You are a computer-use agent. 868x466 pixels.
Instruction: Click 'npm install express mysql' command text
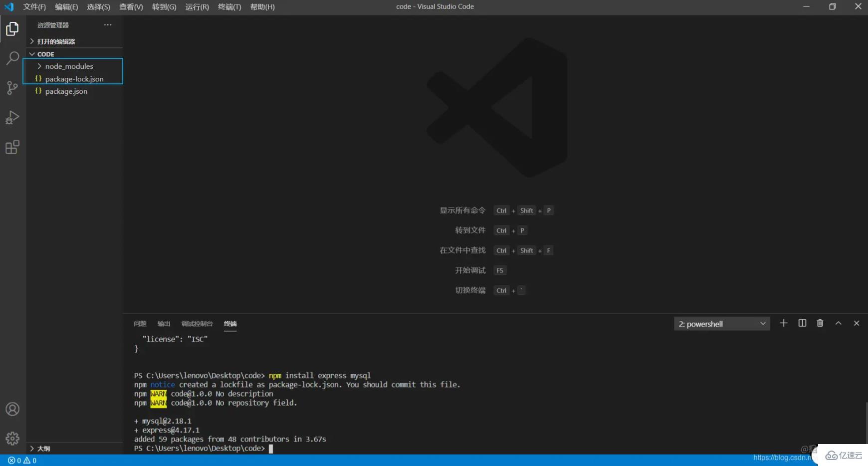(x=320, y=375)
